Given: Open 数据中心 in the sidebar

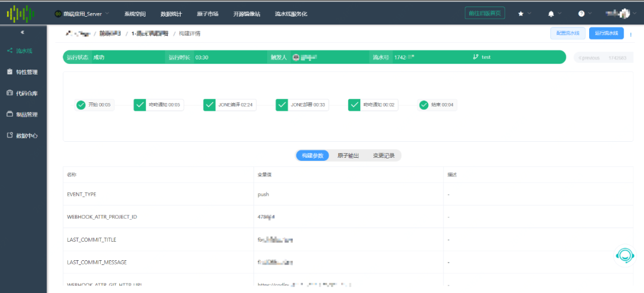Looking at the screenshot, I should (23, 135).
